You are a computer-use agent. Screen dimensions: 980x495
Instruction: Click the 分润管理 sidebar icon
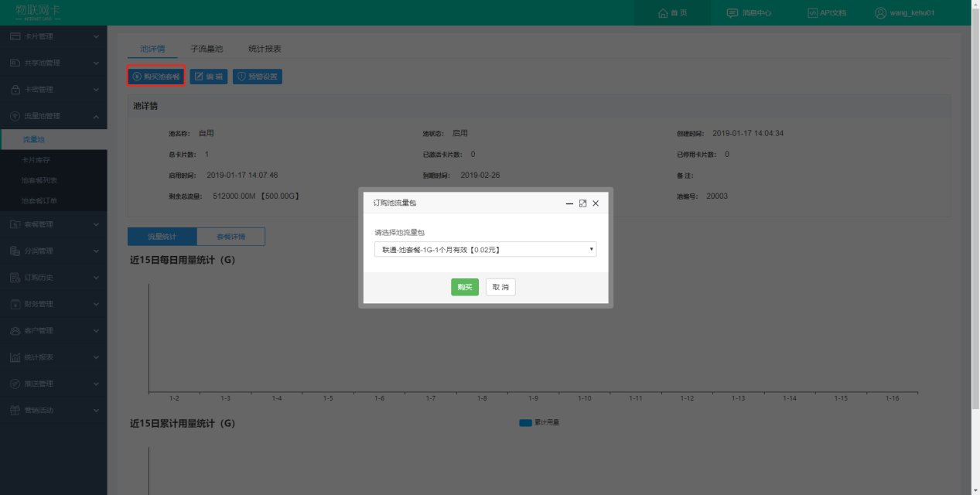click(x=15, y=251)
